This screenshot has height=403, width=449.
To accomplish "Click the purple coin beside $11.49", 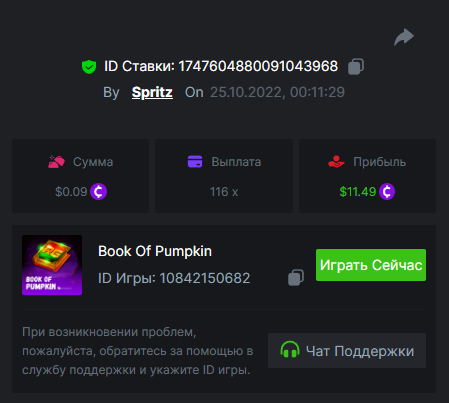I will pyautogui.click(x=387, y=192).
